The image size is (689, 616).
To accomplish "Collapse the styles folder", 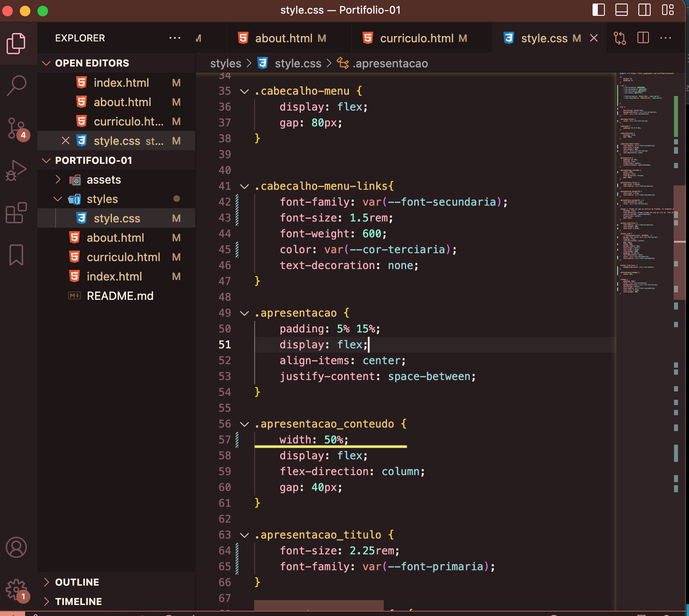I will tap(58, 199).
